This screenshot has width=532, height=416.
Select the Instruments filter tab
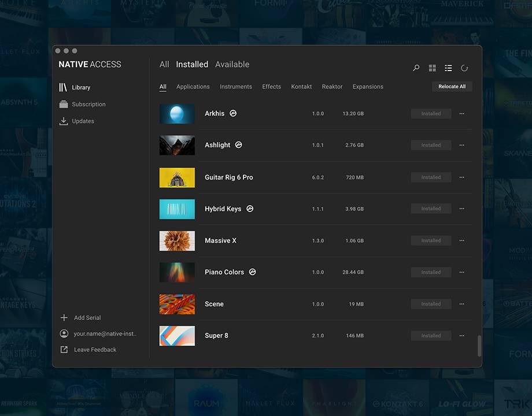235,87
